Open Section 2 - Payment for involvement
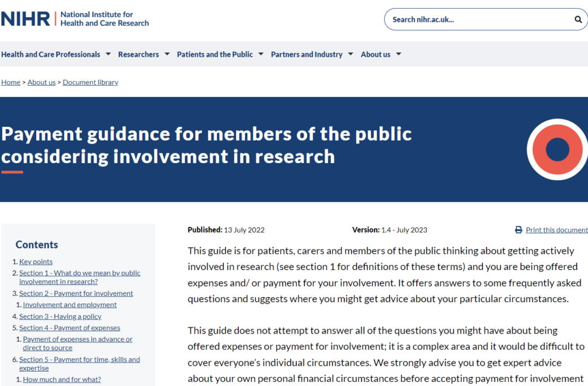 point(76,293)
